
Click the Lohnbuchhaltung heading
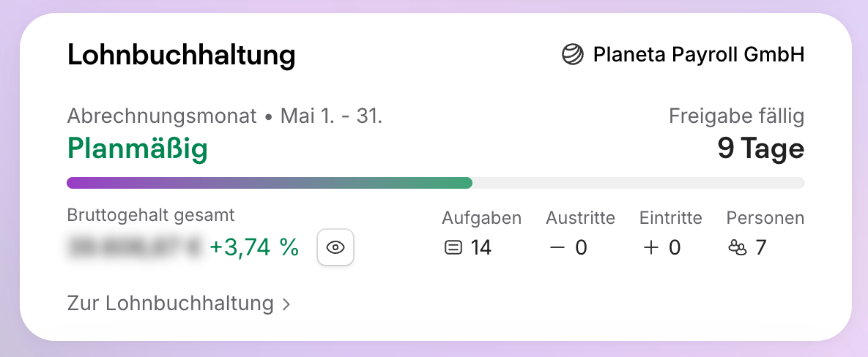tap(181, 56)
